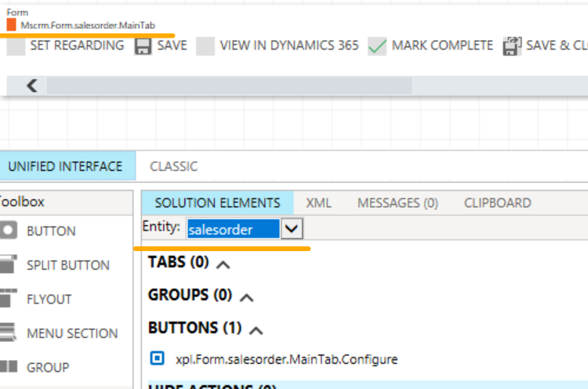Image resolution: width=588 pixels, height=389 pixels.
Task: Click the View in Dynamics 365 icon
Action: coord(205,46)
